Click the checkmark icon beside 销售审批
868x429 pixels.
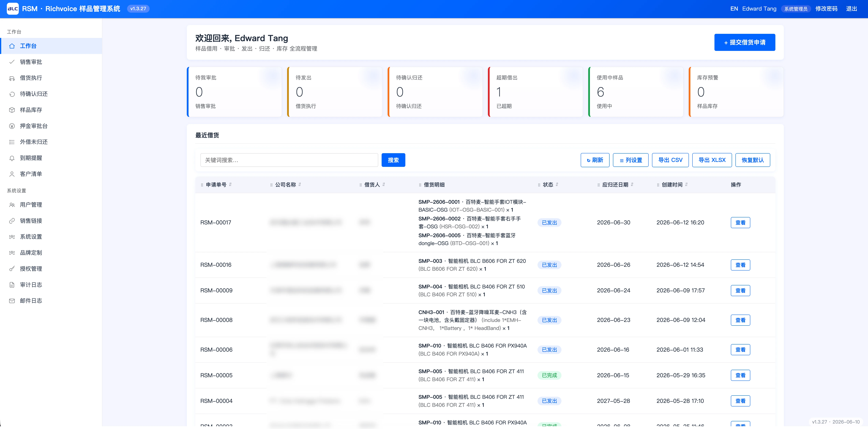click(12, 62)
